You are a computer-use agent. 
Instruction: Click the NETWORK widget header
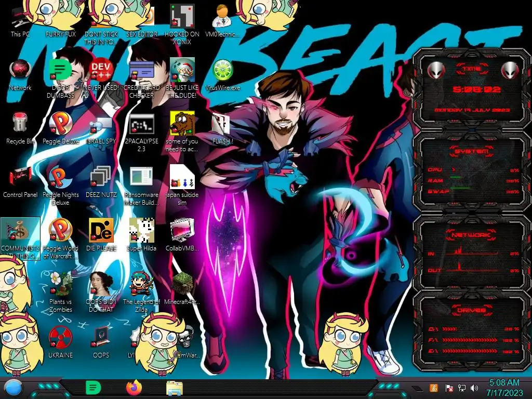pyautogui.click(x=471, y=235)
